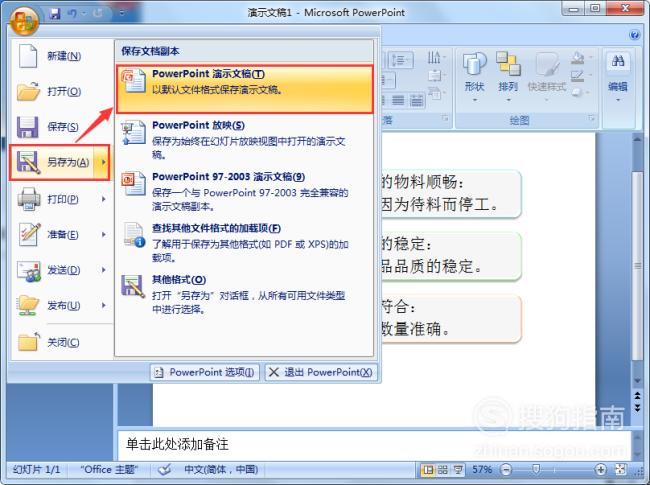Choose New (新建) from the Office menu
Screen dimensions: 650x485
tap(61, 56)
